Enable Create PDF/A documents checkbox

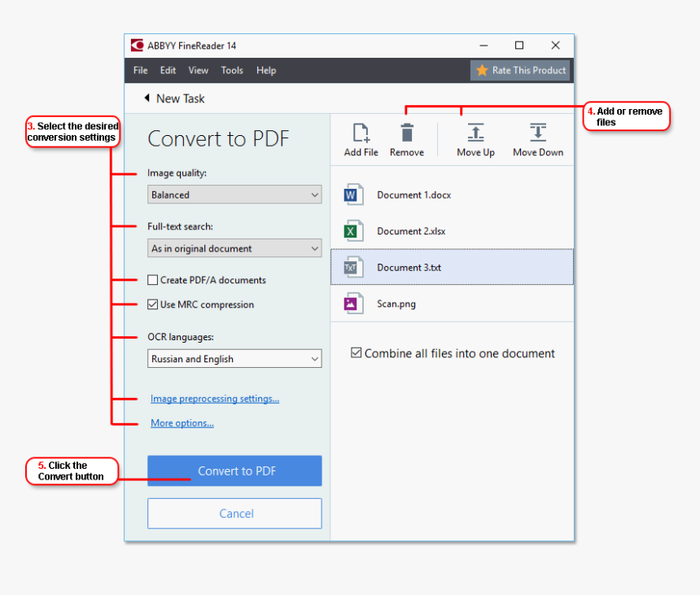coord(153,280)
